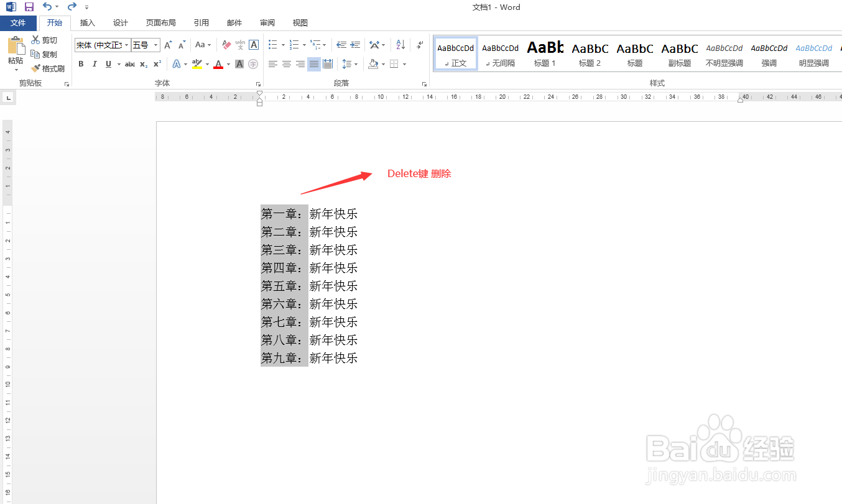Toggle Underline formatting

click(x=108, y=64)
